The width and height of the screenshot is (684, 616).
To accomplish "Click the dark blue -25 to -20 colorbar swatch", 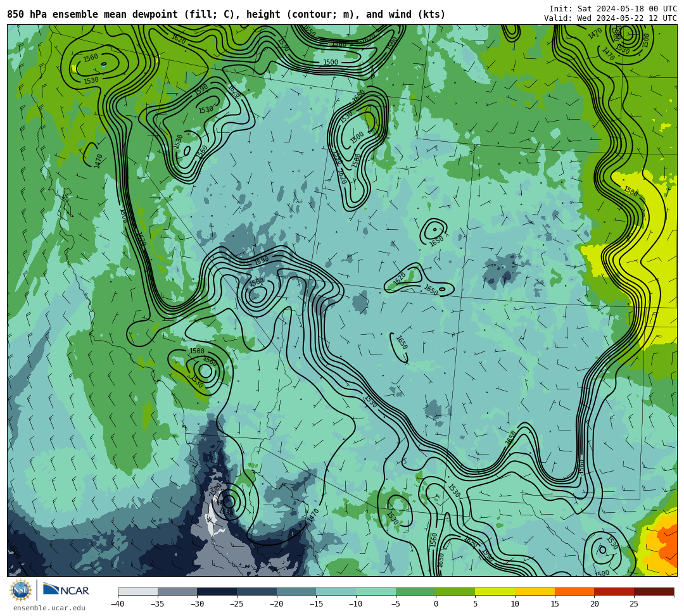I will [x=257, y=591].
